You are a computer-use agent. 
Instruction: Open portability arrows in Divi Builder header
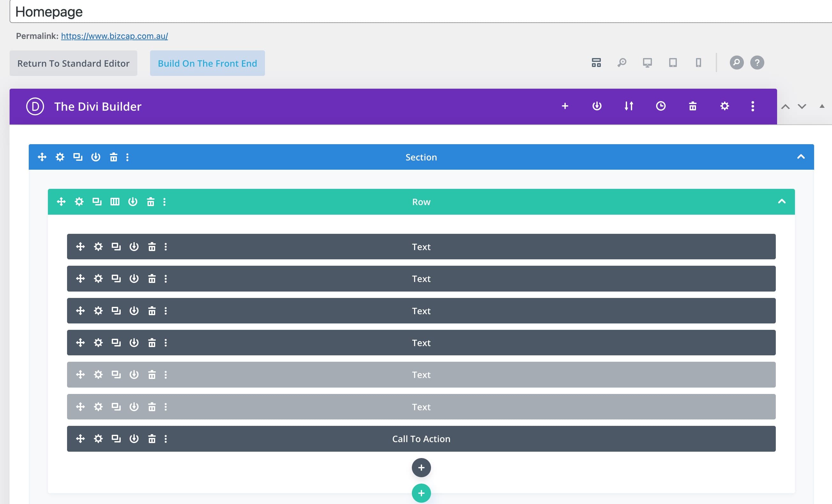pyautogui.click(x=629, y=106)
